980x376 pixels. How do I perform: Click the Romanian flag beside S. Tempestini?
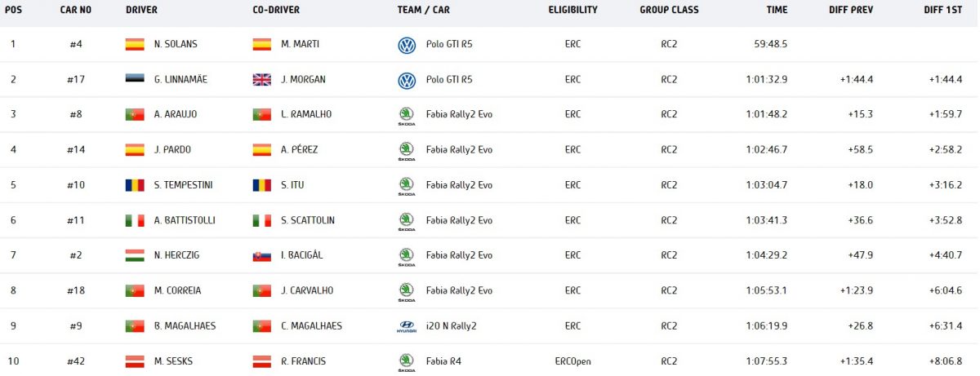135,185
